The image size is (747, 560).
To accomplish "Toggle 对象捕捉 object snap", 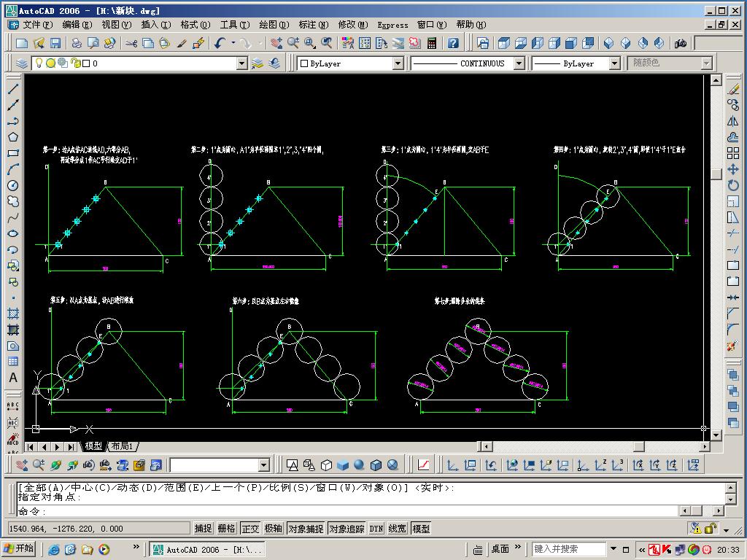I will 306,529.
